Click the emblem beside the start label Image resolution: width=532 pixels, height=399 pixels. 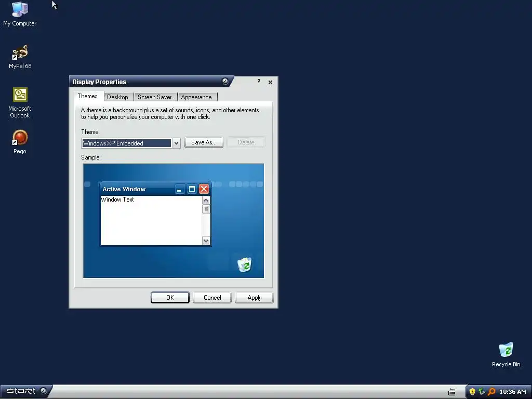pyautogui.click(x=43, y=391)
